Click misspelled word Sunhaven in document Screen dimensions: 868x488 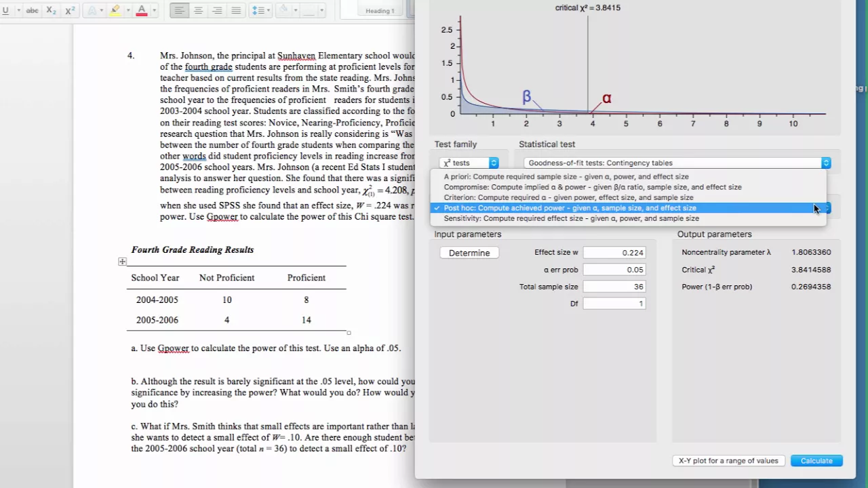pyautogui.click(x=296, y=56)
